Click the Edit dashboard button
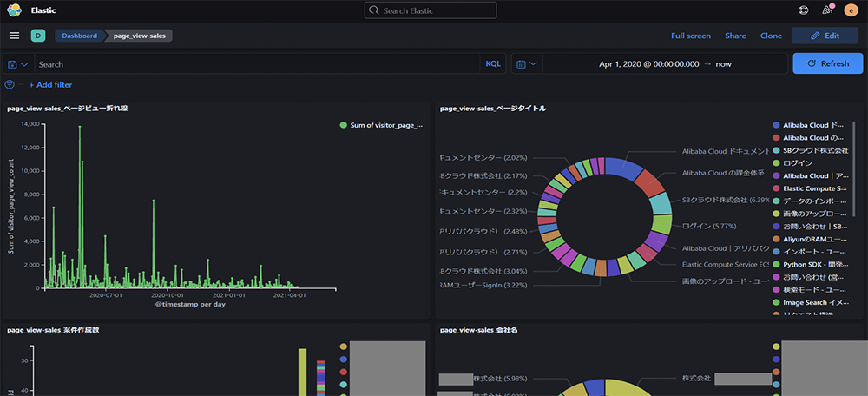The height and width of the screenshot is (396, 868). pos(825,36)
